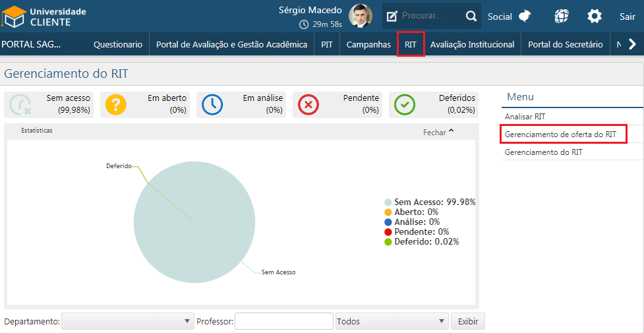Image resolution: width=644 pixels, height=333 pixels.
Task: Click the Procurar search field
Action: coord(432,16)
